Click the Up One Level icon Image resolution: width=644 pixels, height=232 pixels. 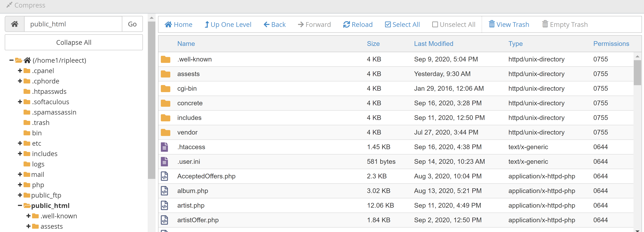click(x=227, y=24)
